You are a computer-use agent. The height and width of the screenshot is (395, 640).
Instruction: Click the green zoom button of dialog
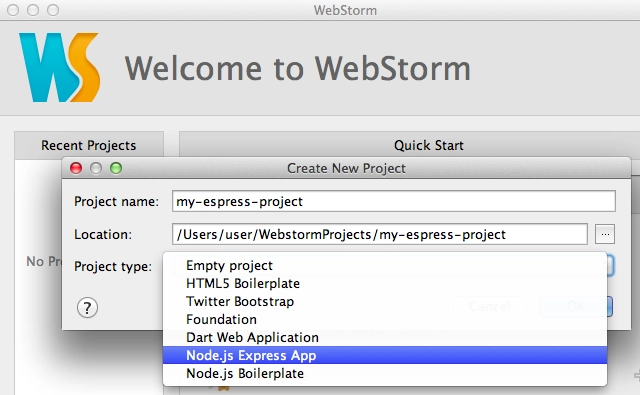pyautogui.click(x=116, y=168)
